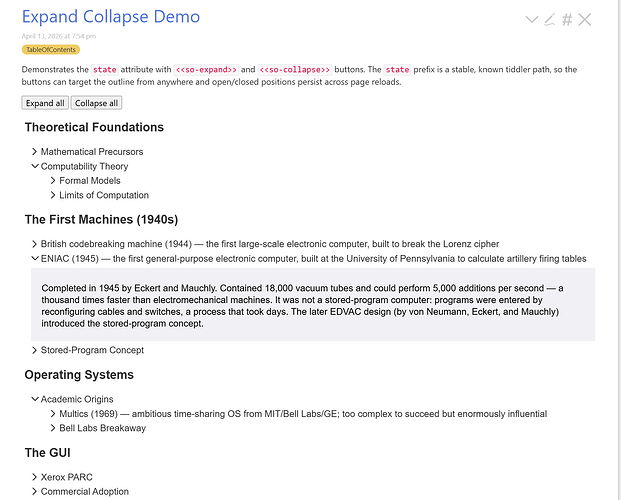621x500 pixels.
Task: Click the edit tiddler pencil icon
Action: click(x=550, y=19)
